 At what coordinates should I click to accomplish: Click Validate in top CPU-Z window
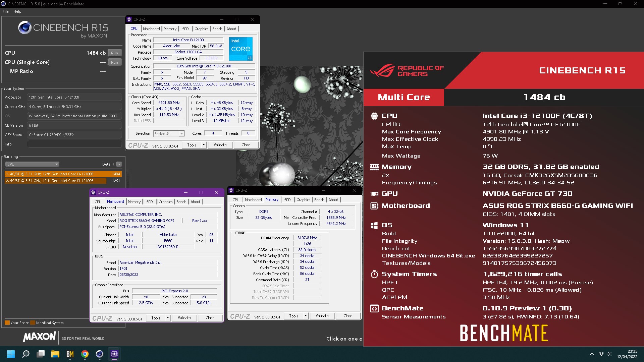(x=220, y=145)
